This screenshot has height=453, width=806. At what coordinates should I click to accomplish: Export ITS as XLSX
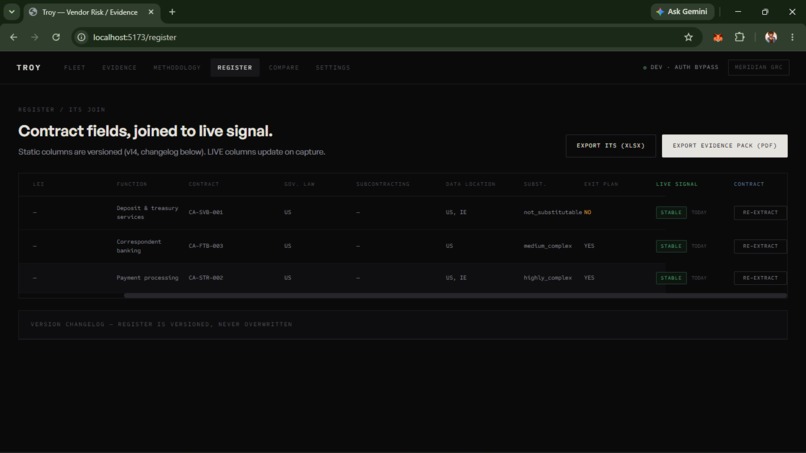pos(611,146)
